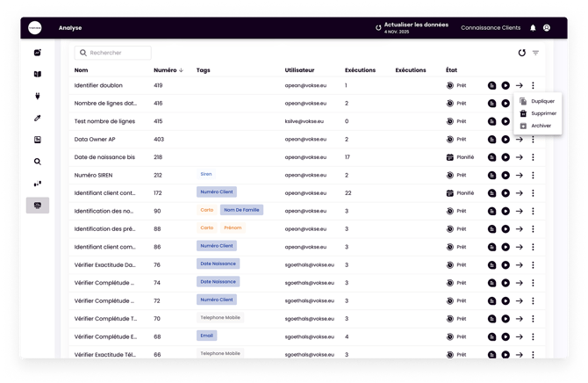Open the report chart icon in sidebar

click(38, 140)
